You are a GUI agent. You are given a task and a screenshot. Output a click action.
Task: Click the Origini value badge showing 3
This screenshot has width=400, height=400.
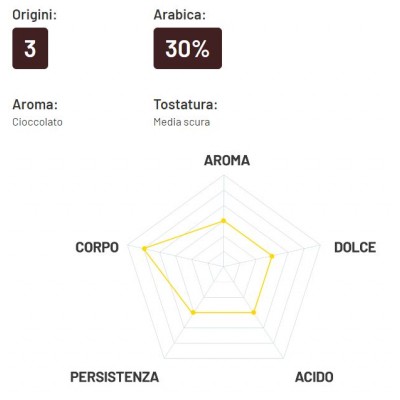pyautogui.click(x=30, y=48)
